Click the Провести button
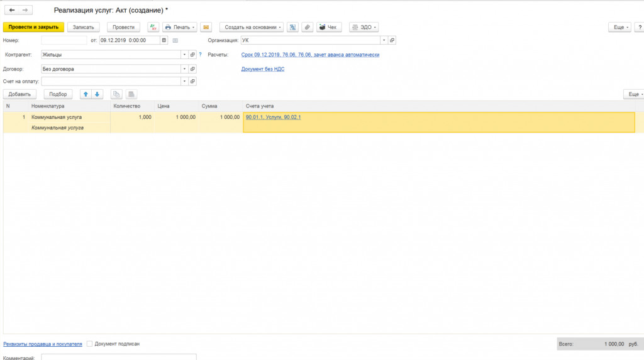 pos(123,27)
